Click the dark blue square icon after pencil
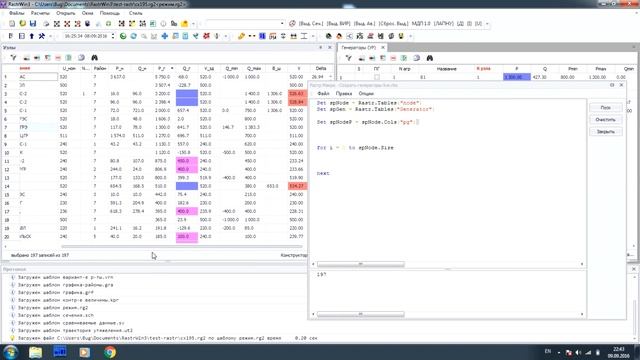The height and width of the screenshot is (360, 640). (x=262, y=36)
